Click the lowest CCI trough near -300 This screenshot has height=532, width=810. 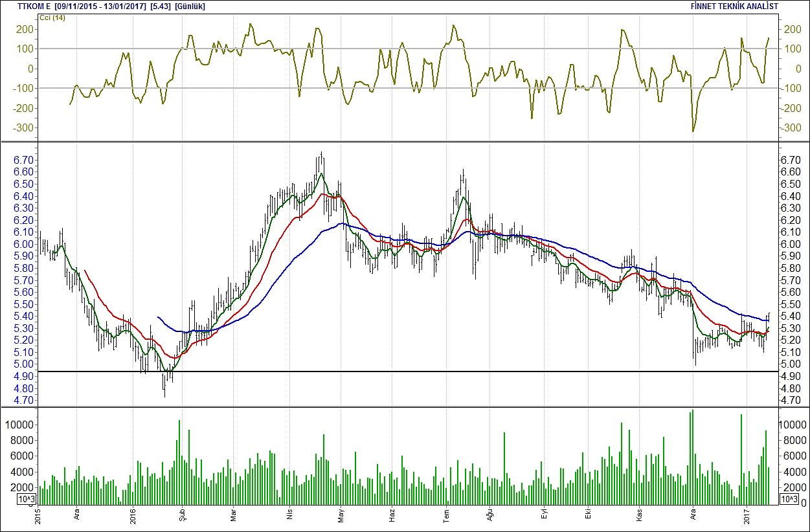coord(693,131)
